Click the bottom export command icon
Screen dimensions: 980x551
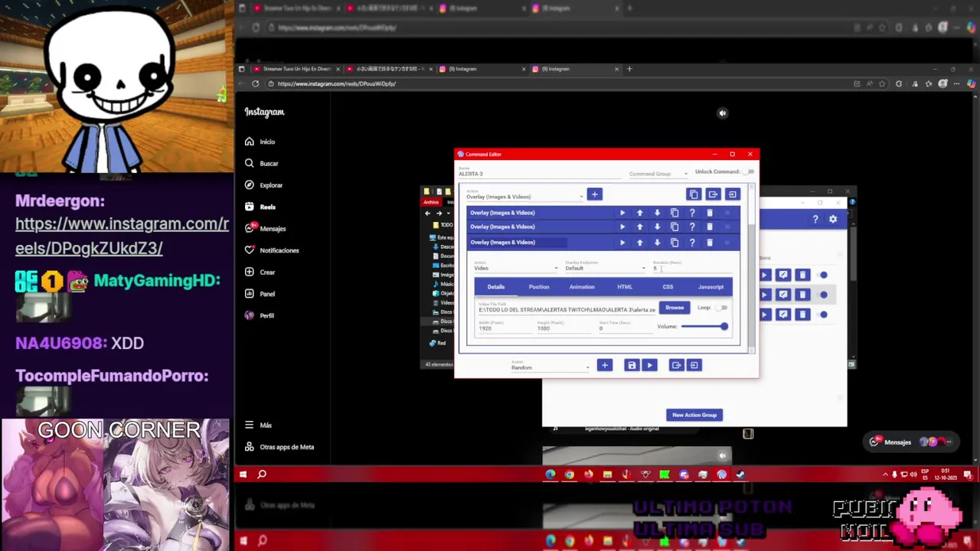point(676,365)
